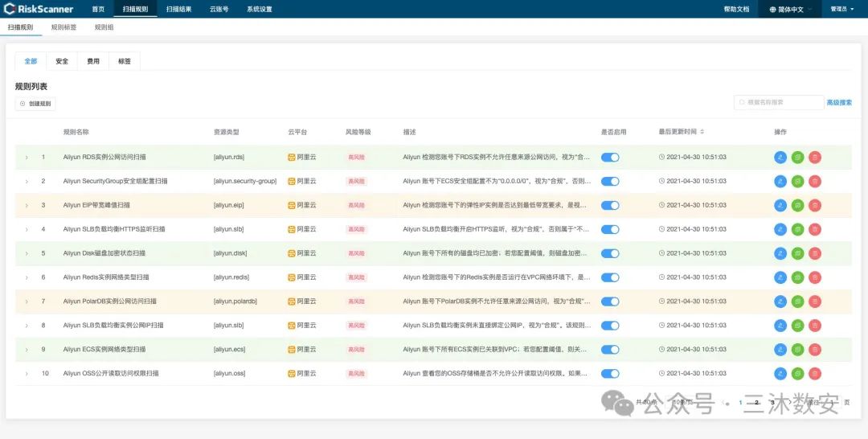Sort by 最后更新时间 column arrows
This screenshot has height=439, width=868.
click(x=702, y=133)
